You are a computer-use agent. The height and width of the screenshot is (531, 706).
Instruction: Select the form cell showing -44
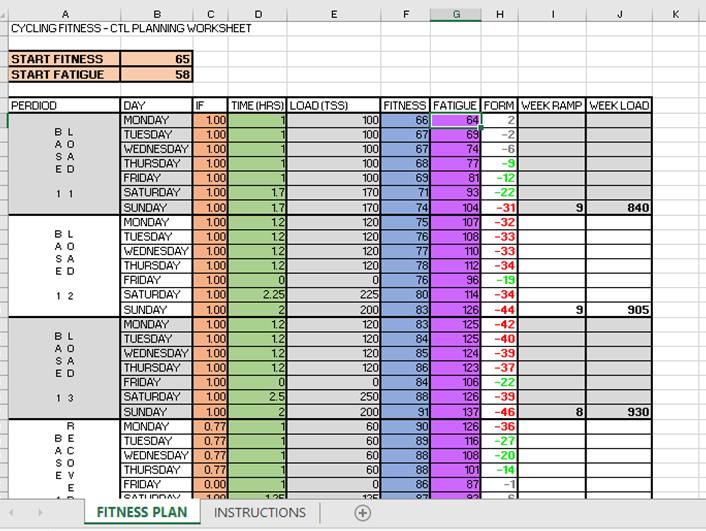point(499,310)
